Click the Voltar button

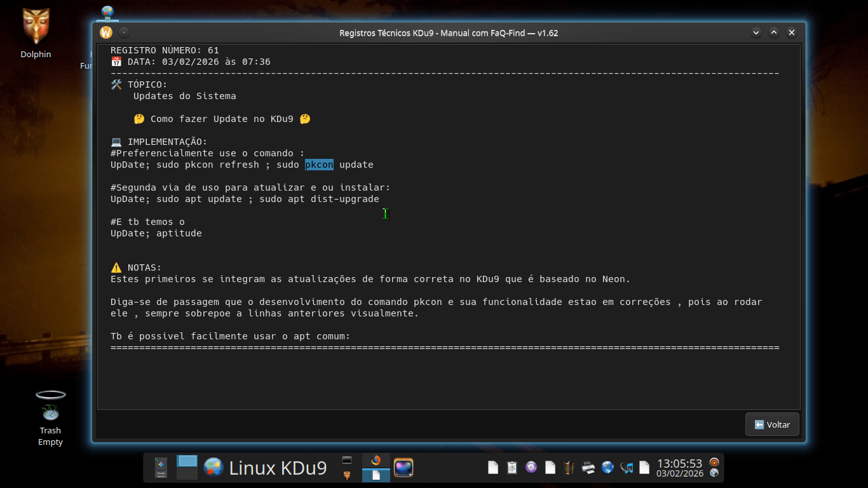coord(772,424)
